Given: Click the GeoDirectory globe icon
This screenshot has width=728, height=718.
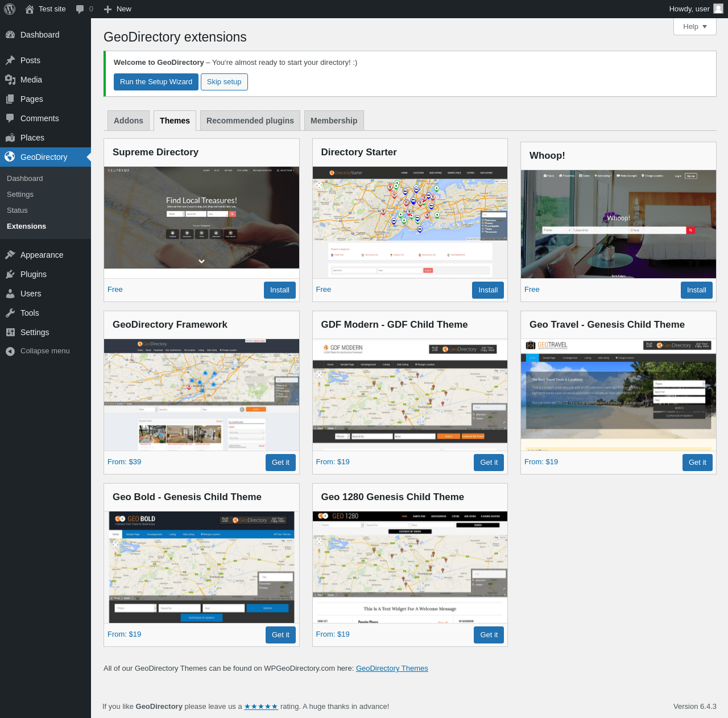Looking at the screenshot, I should 10,157.
